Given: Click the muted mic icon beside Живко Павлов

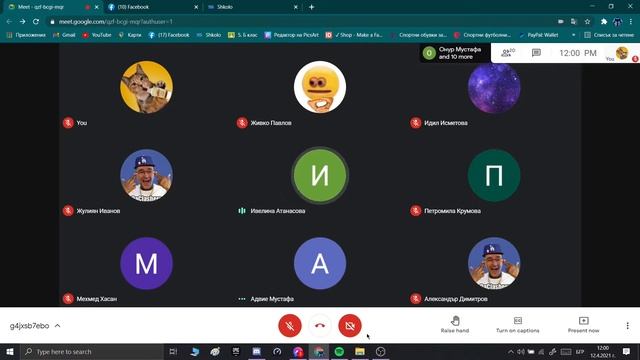Looking at the screenshot, I should click(242, 122).
